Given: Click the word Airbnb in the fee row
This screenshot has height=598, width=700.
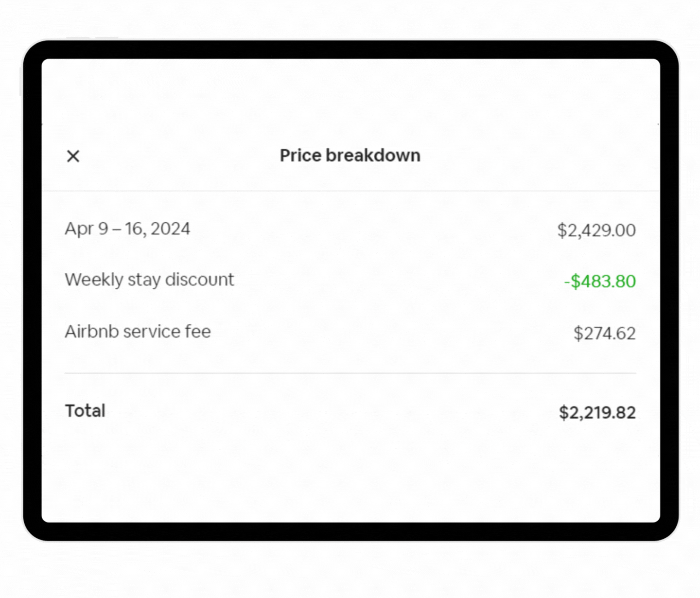Looking at the screenshot, I should pyautogui.click(x=91, y=332).
